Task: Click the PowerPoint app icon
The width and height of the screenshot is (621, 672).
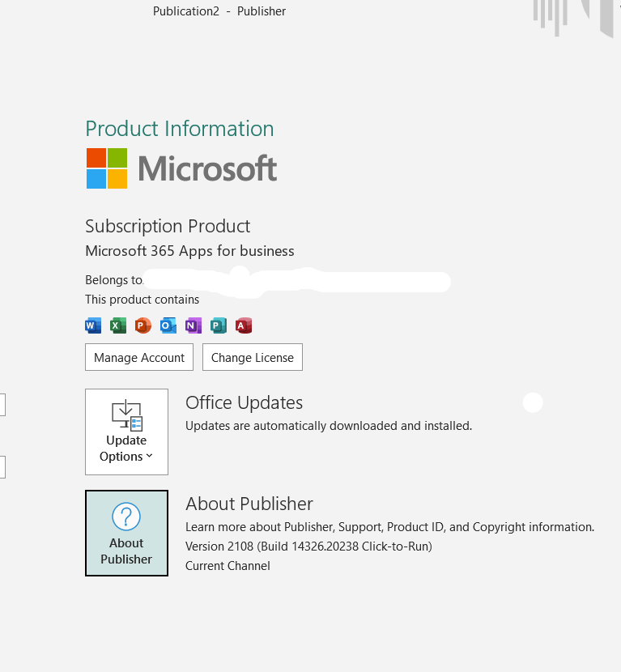Action: coord(143,325)
